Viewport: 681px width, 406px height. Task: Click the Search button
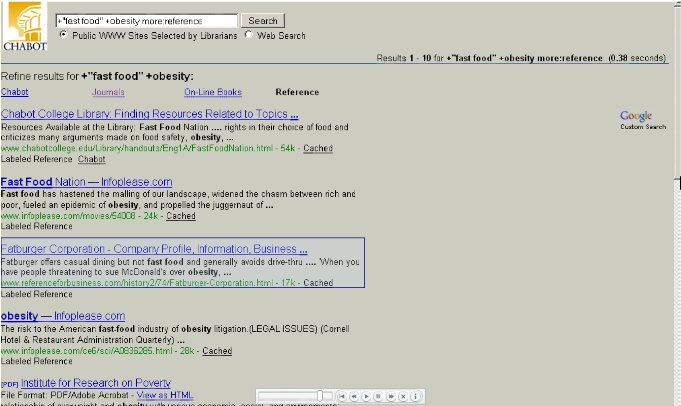click(x=263, y=21)
